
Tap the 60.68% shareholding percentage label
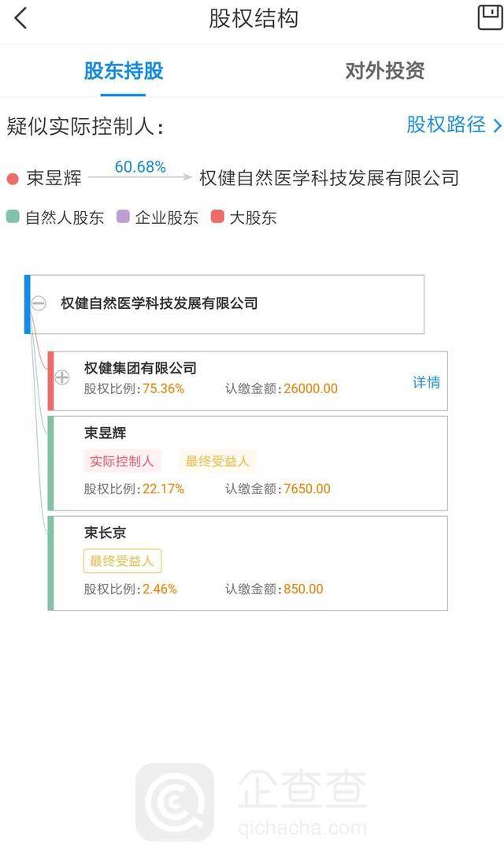pyautogui.click(x=140, y=166)
